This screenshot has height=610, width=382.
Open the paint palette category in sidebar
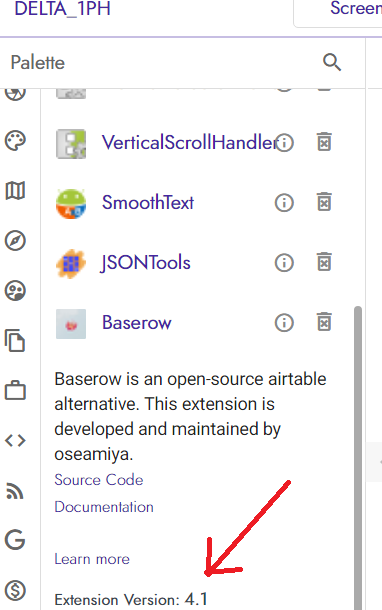(x=15, y=140)
